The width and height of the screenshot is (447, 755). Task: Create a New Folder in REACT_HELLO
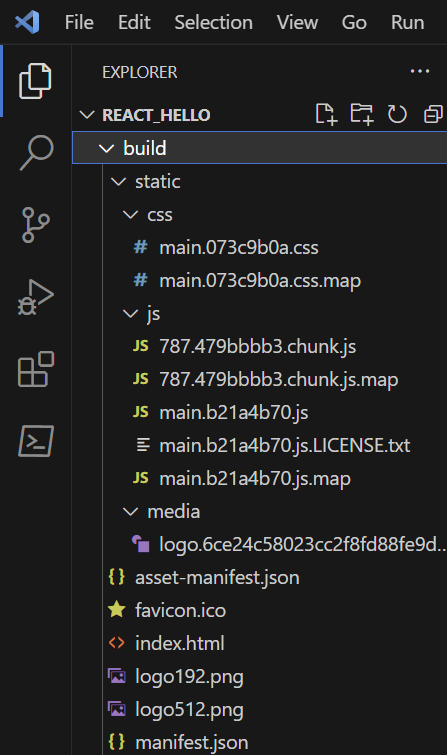(x=362, y=115)
